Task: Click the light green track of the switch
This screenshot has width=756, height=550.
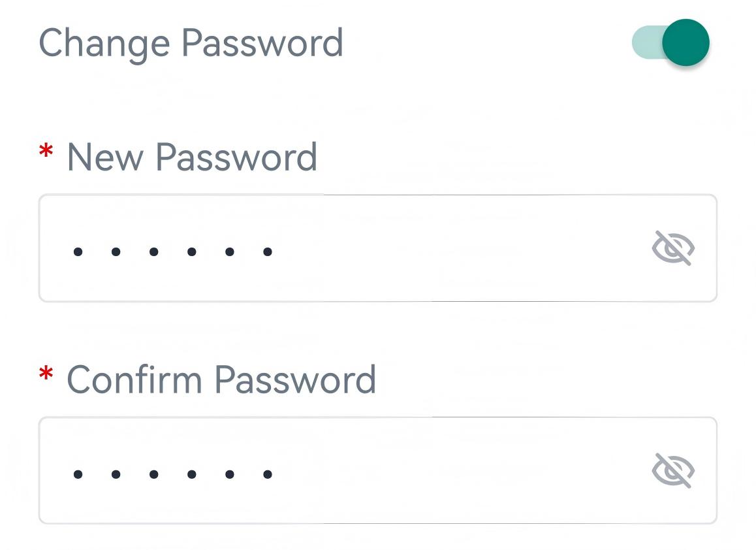Action: click(644, 44)
